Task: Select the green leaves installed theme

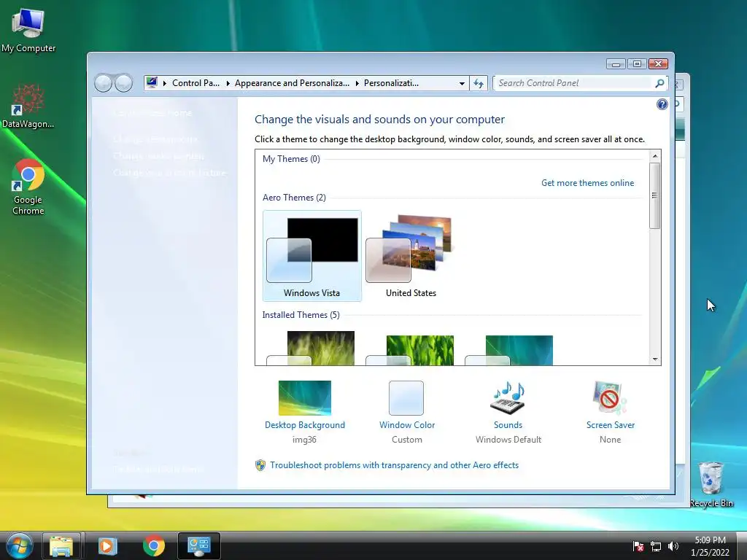Action: click(411, 350)
